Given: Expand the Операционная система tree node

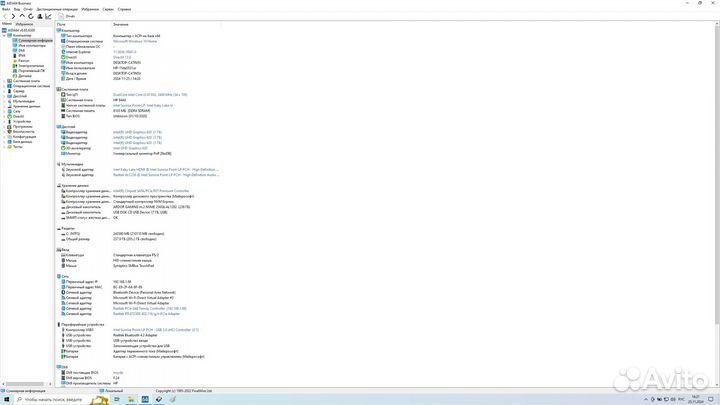Looking at the screenshot, I should tap(4, 86).
